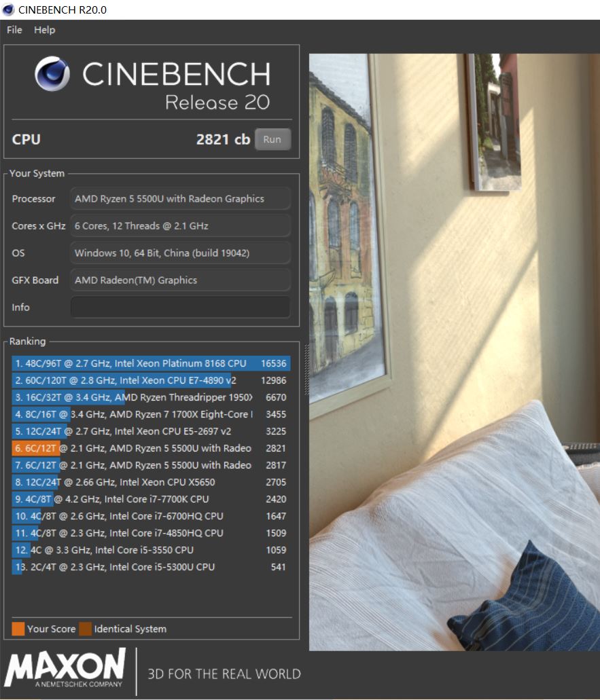
Task: Click the orange Your Score swatch
Action: (18, 629)
